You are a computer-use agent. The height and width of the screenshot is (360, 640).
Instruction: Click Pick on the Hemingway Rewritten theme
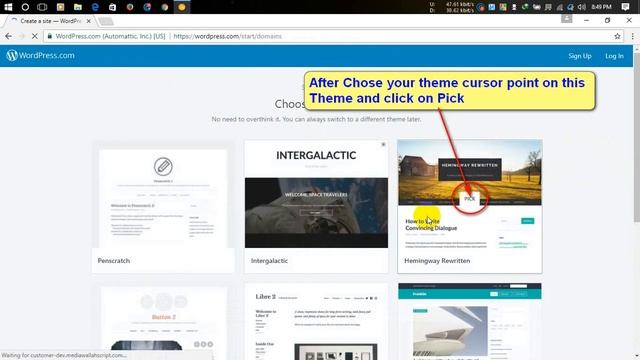click(x=469, y=199)
